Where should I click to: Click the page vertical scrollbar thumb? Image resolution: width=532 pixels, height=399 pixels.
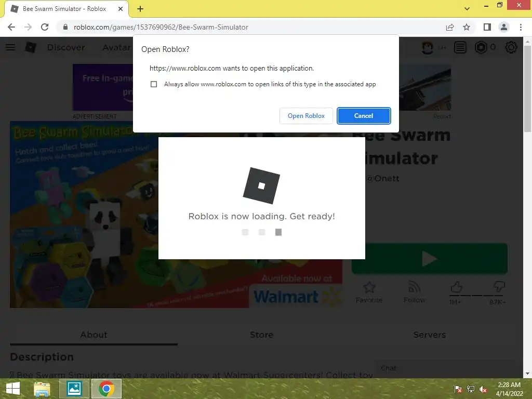coord(528,88)
